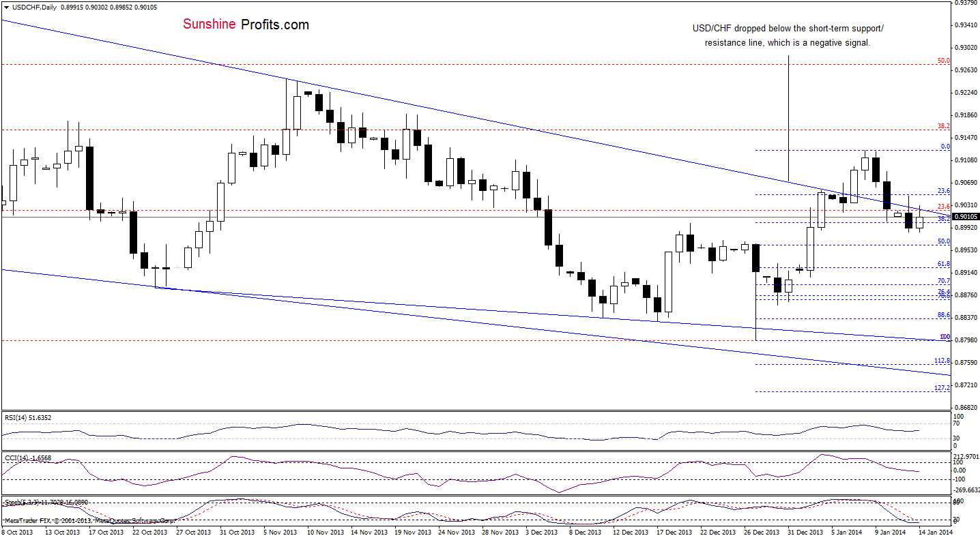Screen dimensions: 980x538
Task: Click CCI scale value 212.9701
Action: tap(967, 456)
